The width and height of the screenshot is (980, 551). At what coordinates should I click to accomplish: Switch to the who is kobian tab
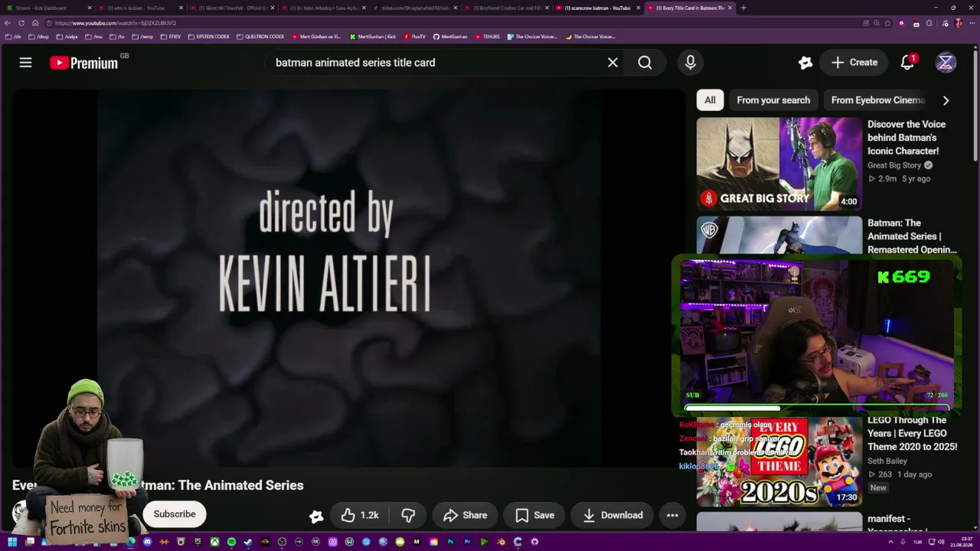[140, 8]
